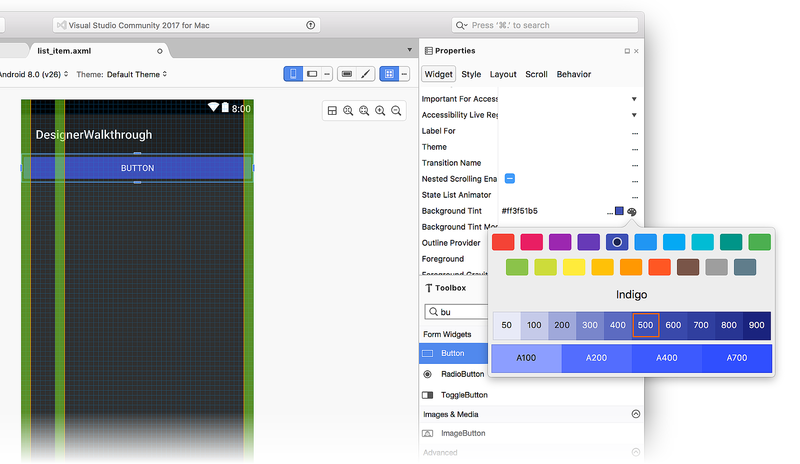Click split layout view icon
Screen dimensions: 800x464
[332, 111]
